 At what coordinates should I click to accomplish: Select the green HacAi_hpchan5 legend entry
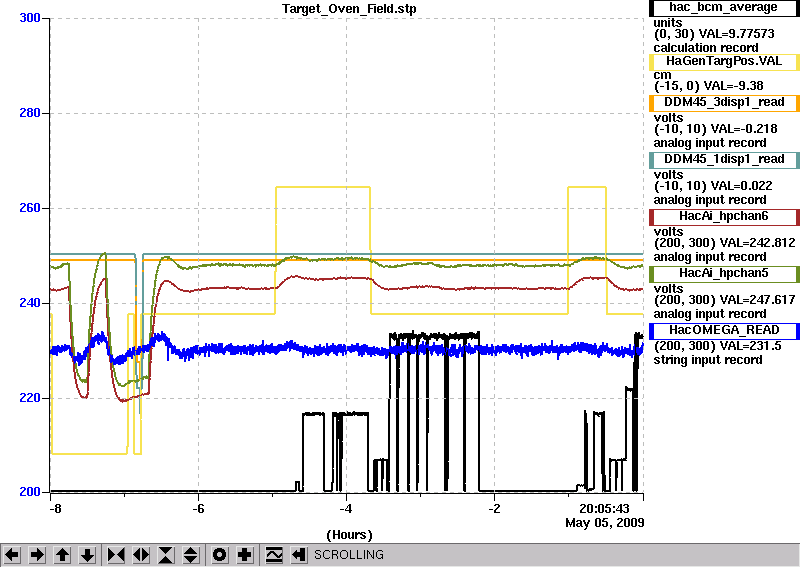point(724,274)
